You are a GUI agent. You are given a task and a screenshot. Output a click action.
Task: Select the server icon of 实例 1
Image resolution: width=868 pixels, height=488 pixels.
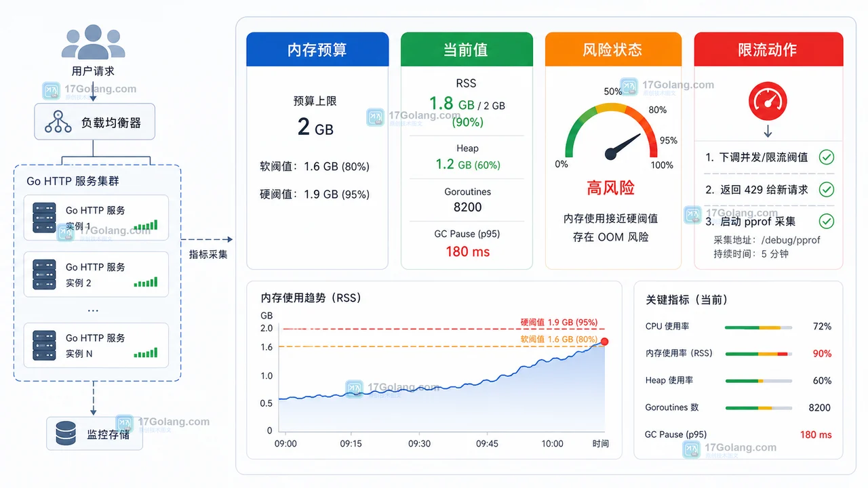43,218
